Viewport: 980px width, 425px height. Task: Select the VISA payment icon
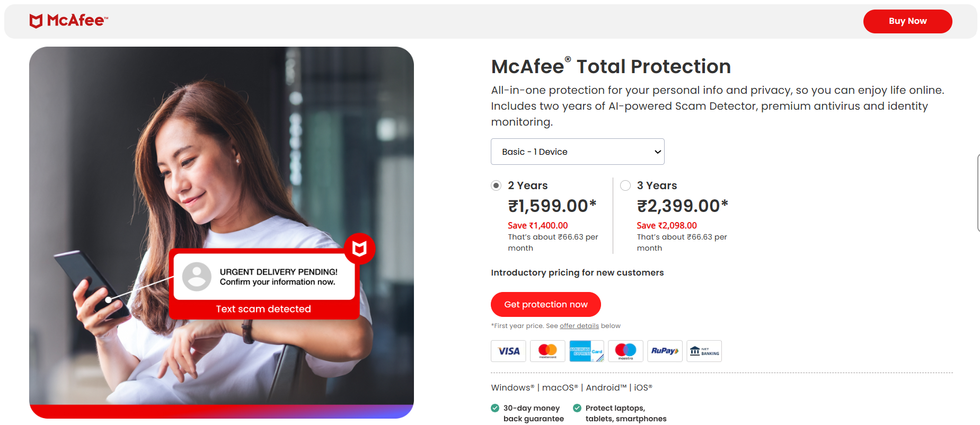508,351
